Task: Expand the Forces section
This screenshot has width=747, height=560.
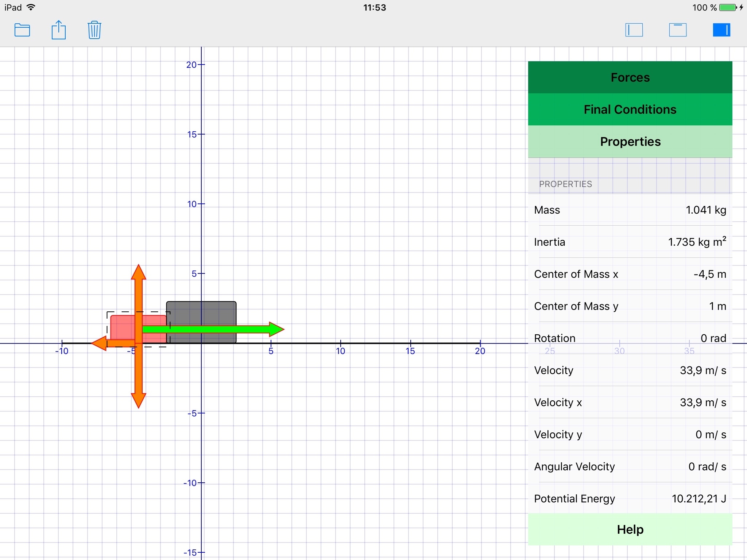Action: pos(630,77)
